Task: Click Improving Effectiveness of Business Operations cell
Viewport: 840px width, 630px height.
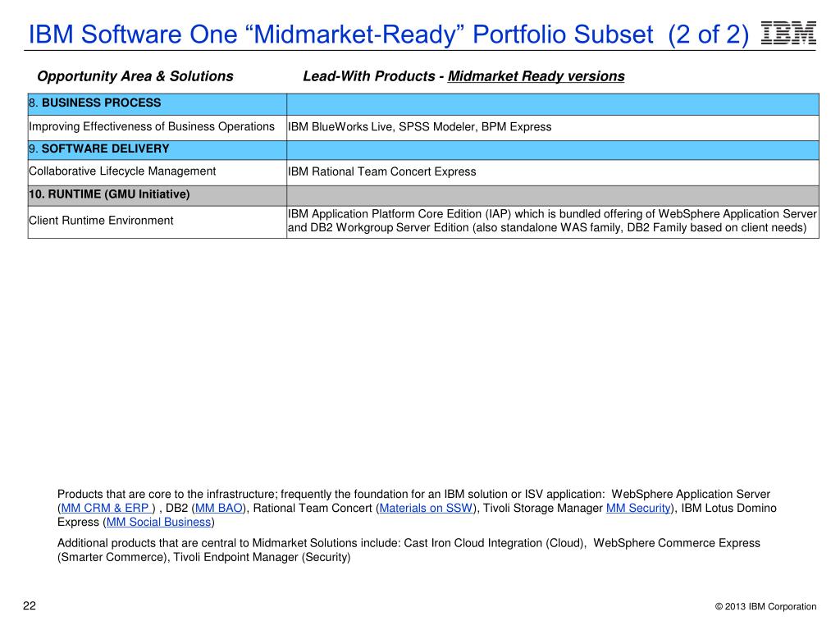Action: pyautogui.click(x=157, y=127)
